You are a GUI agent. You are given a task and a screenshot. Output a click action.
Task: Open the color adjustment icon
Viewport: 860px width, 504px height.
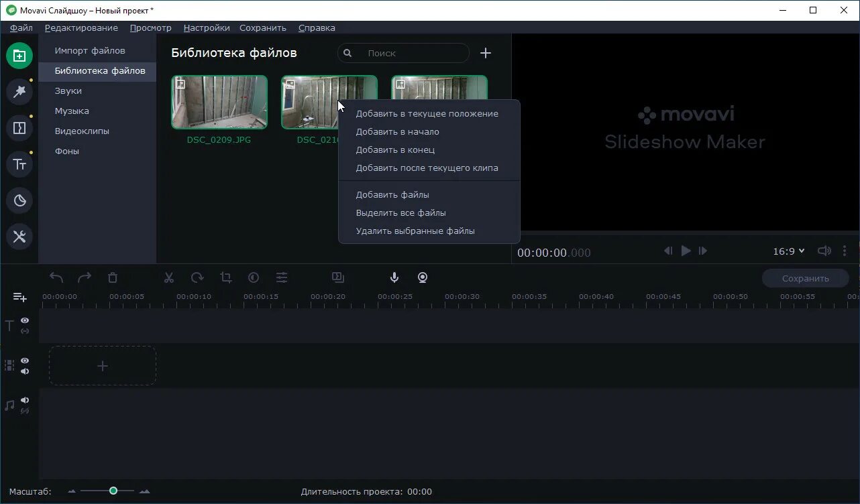pos(254,277)
